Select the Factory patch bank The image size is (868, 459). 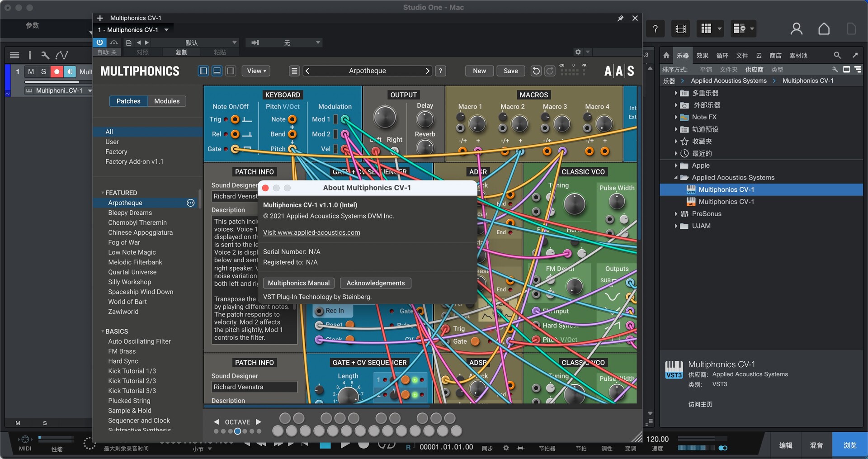coord(116,152)
